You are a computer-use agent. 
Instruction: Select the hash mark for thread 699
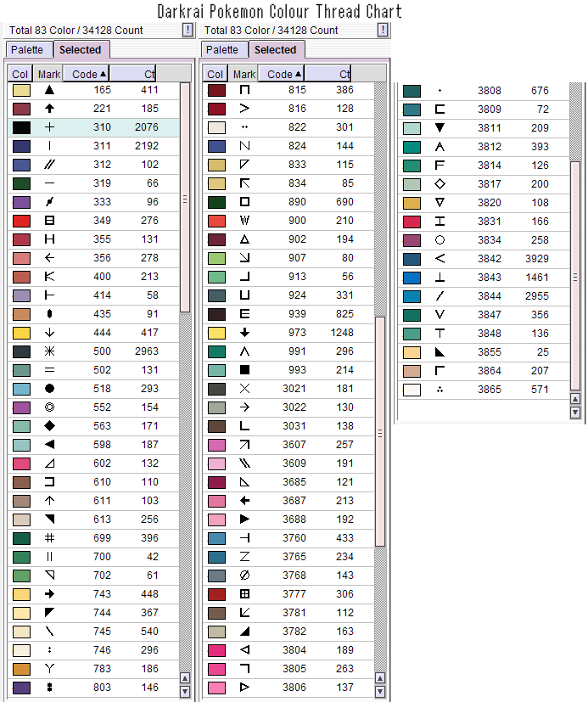[49, 538]
